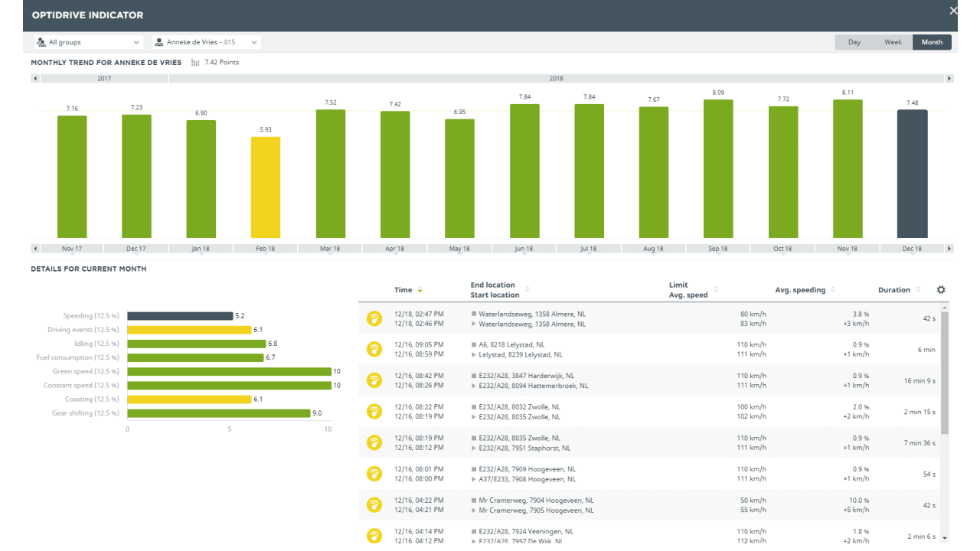Switch the trend view to Week

[893, 42]
